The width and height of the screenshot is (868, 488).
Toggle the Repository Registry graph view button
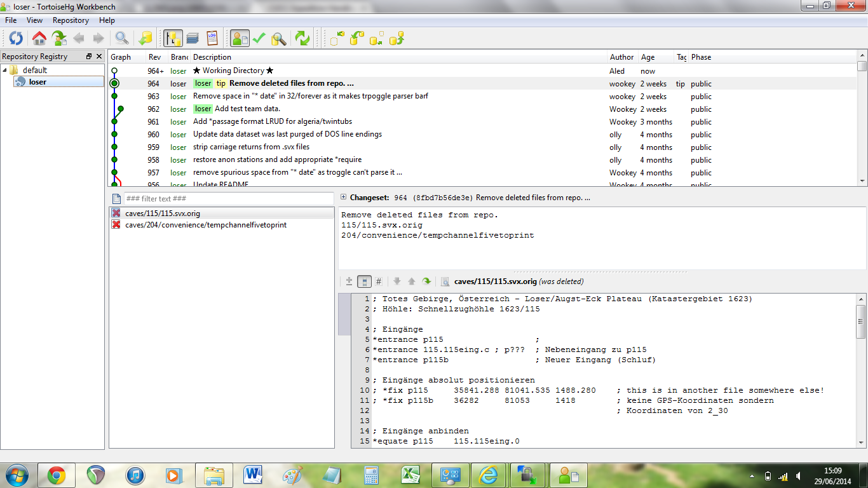pos(173,38)
